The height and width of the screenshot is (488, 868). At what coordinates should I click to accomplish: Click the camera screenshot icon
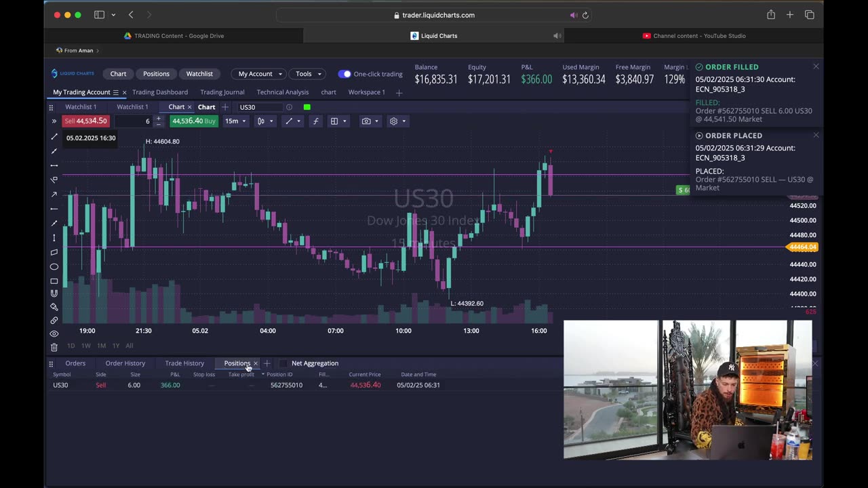(x=366, y=121)
